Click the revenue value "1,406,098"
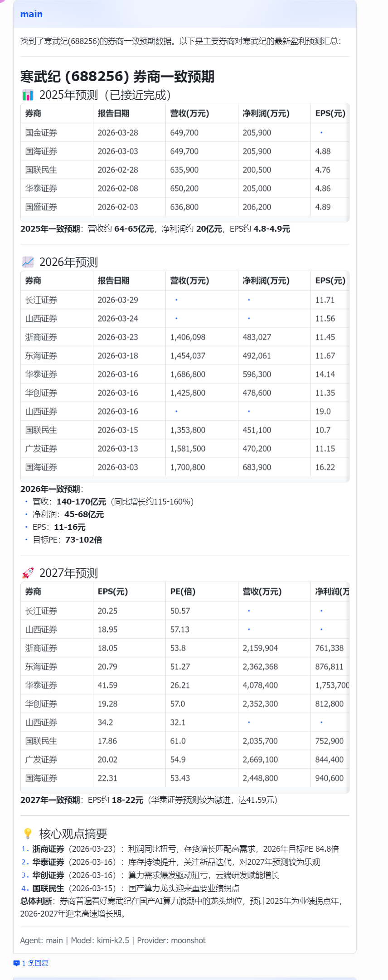Image resolution: width=388 pixels, height=980 pixels. tap(188, 337)
